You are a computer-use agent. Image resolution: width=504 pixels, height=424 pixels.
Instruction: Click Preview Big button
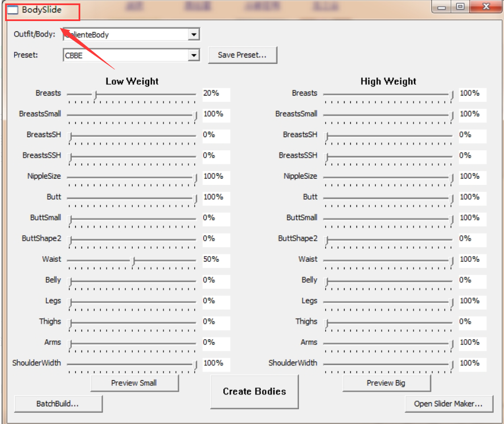pyautogui.click(x=386, y=383)
